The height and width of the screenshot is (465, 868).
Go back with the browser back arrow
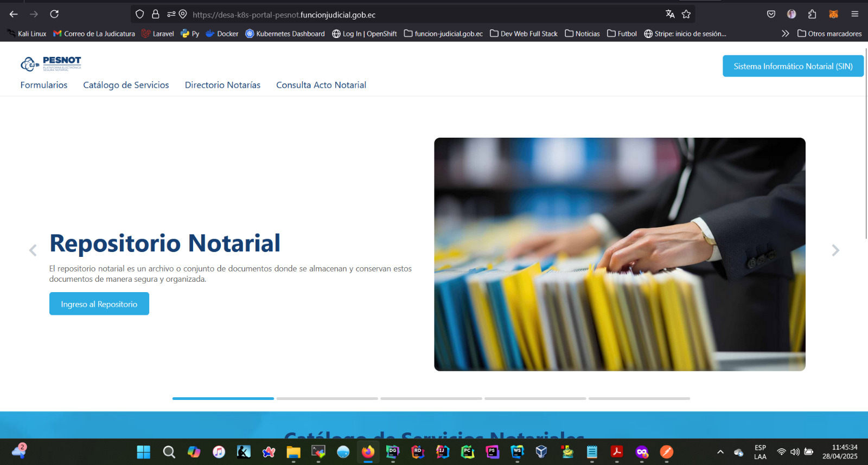(14, 14)
